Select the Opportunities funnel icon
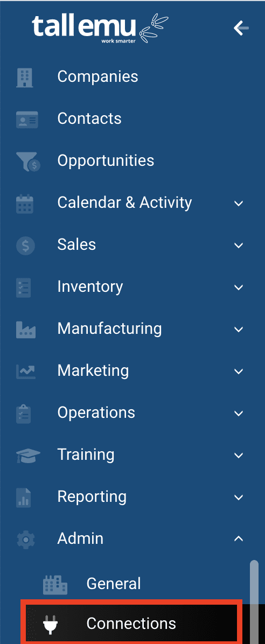Screen dimensions: 265x644 coord(27,162)
